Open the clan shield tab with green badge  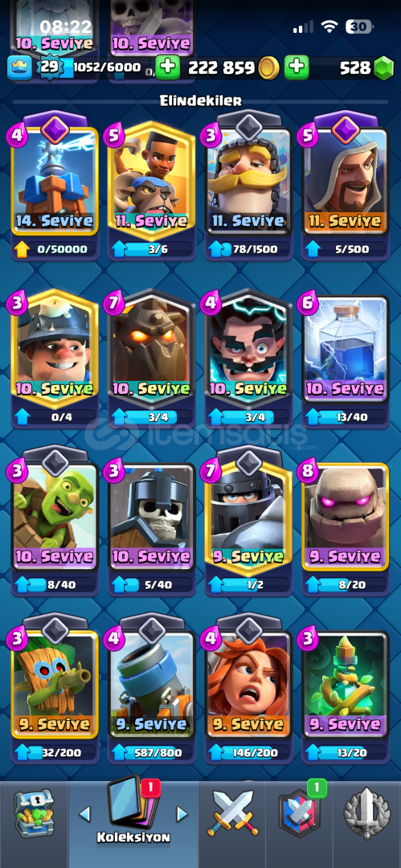click(x=300, y=813)
